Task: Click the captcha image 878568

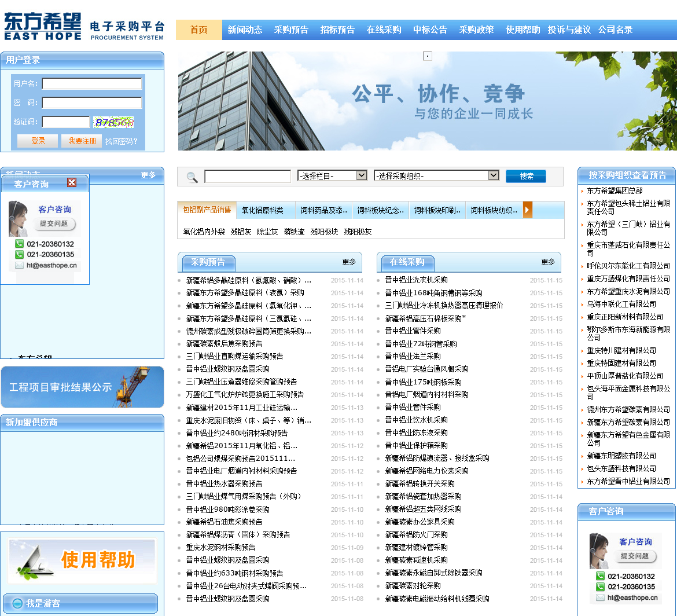Action: click(114, 122)
